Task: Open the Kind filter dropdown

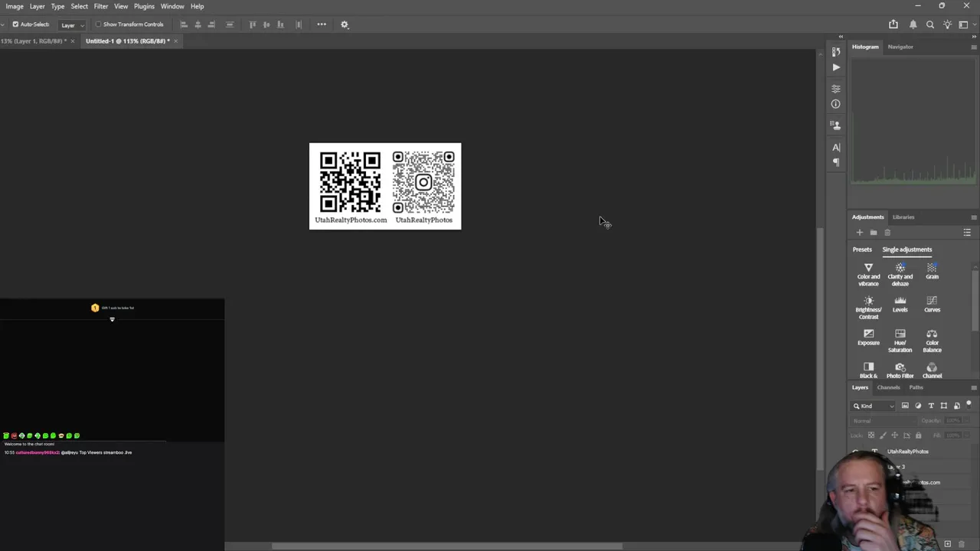Action: click(x=874, y=406)
